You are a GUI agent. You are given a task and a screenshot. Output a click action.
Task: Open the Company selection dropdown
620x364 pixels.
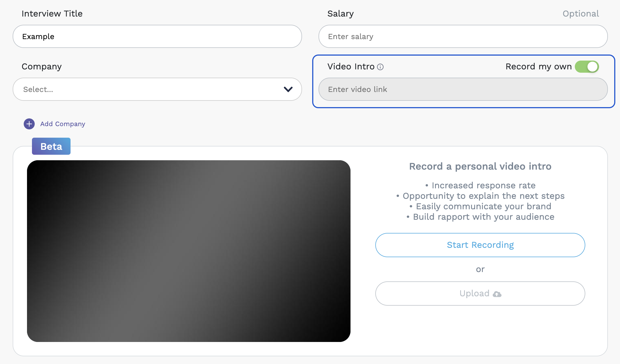click(x=157, y=89)
